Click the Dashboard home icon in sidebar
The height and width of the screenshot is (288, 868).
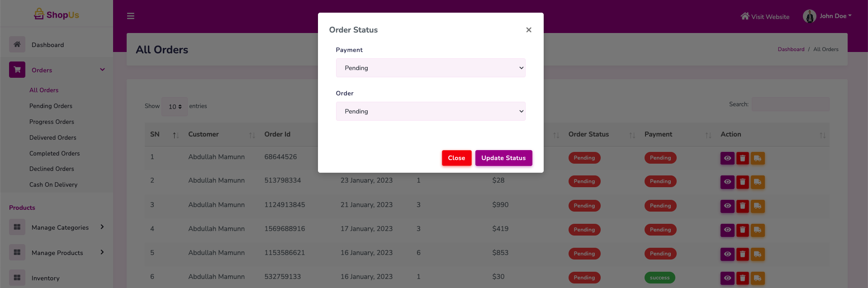(17, 44)
